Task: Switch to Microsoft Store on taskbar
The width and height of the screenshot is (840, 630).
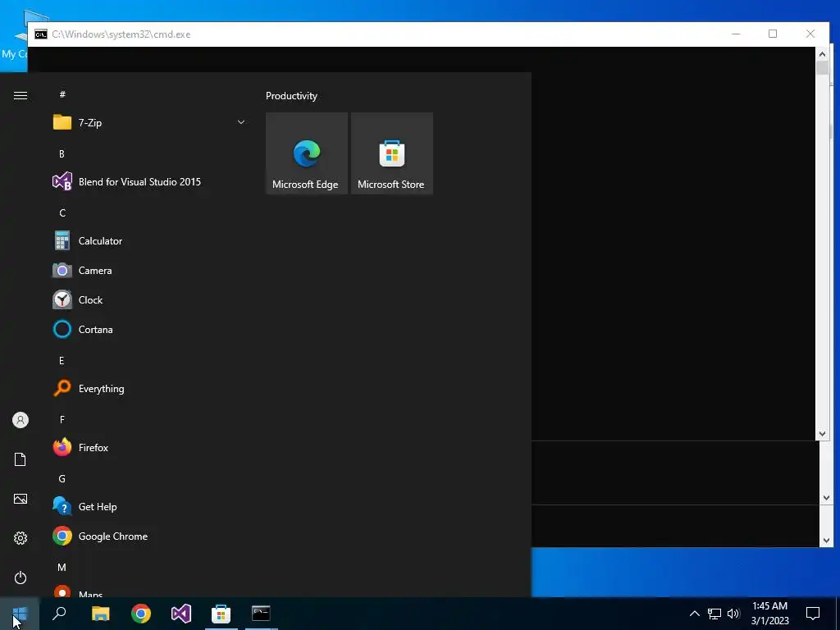Action: pos(221,614)
